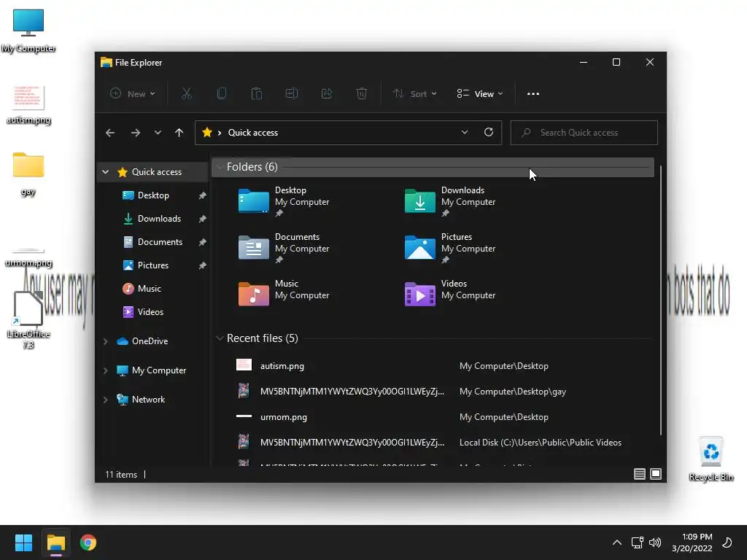
Task: Click Quick access in the address bar
Action: click(x=253, y=133)
